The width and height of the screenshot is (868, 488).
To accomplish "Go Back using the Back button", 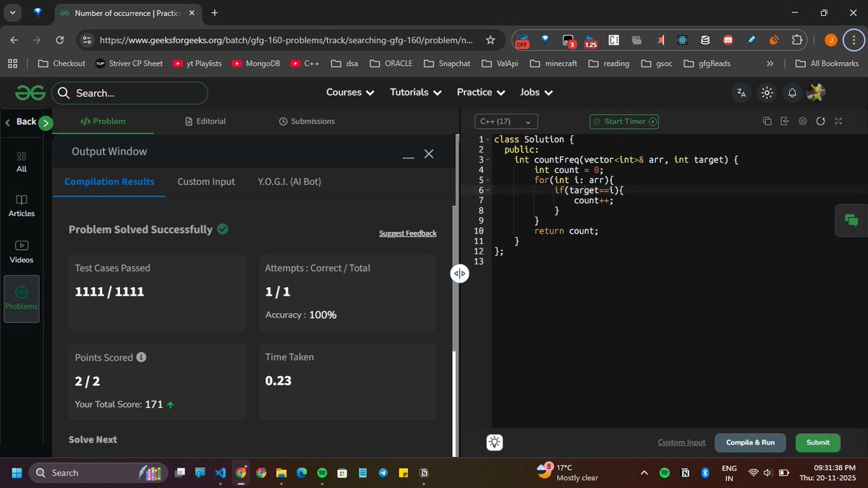I will pos(20,121).
